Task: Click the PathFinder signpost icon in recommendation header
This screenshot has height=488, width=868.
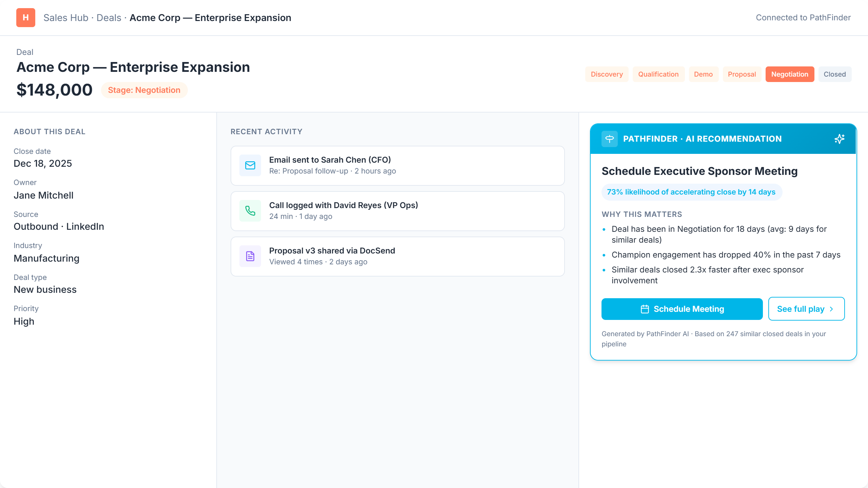Action: tap(610, 139)
